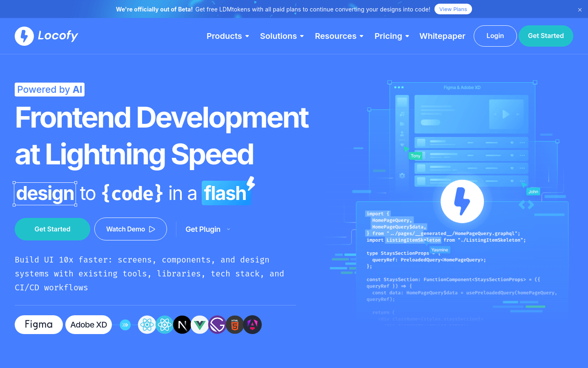Click the HTML5 icon
Screen dimensions: 588x368
pyautogui.click(x=235, y=325)
